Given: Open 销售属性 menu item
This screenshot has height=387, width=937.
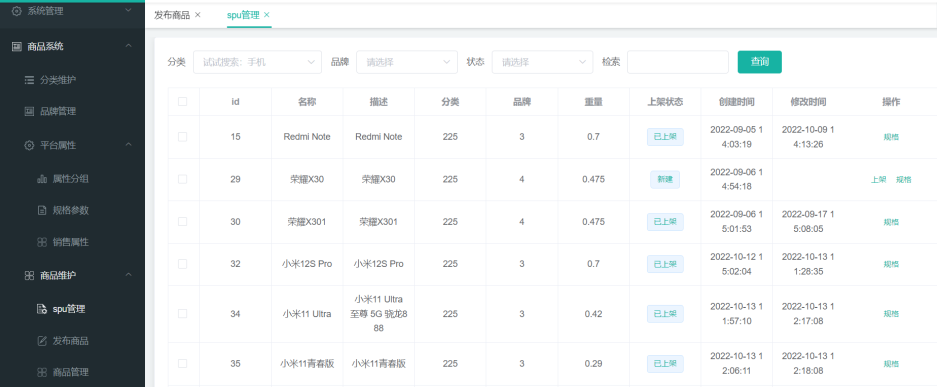Looking at the screenshot, I should [x=71, y=242].
